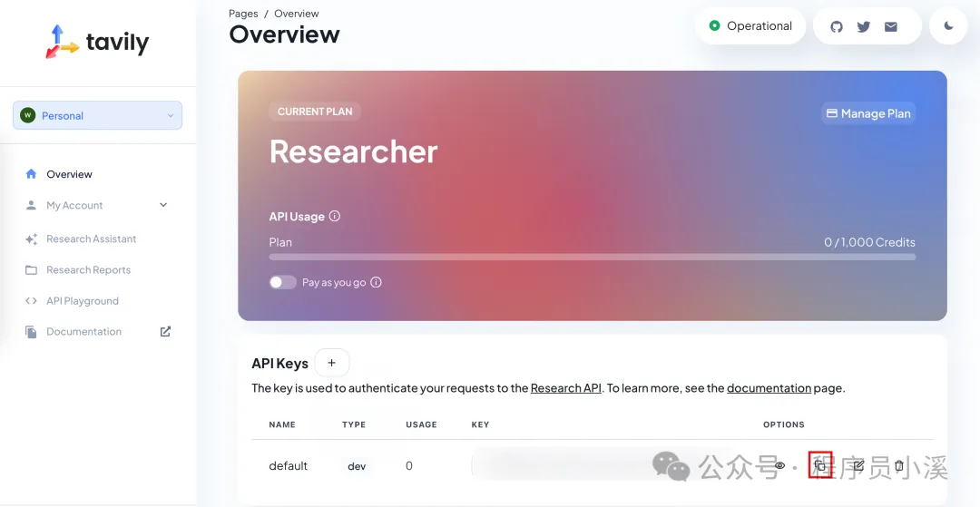Toggle dark mode moon icon
This screenshot has height=507, width=980.
tap(948, 26)
